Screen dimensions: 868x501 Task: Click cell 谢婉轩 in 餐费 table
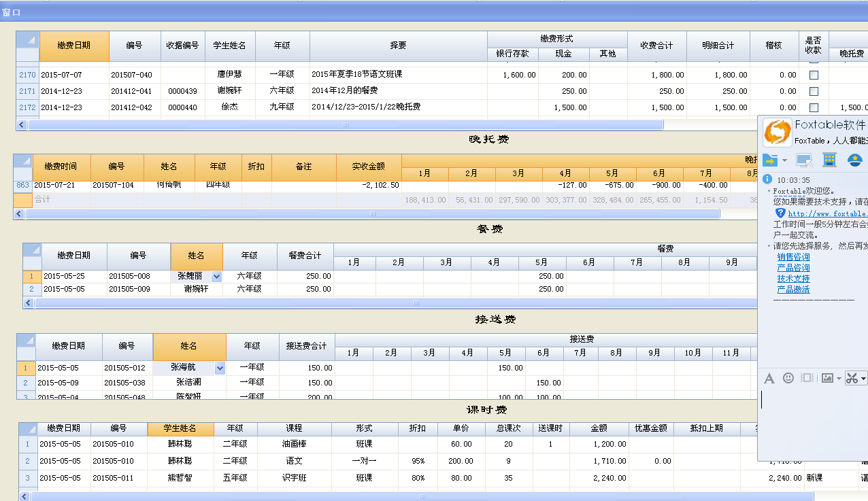click(x=196, y=289)
